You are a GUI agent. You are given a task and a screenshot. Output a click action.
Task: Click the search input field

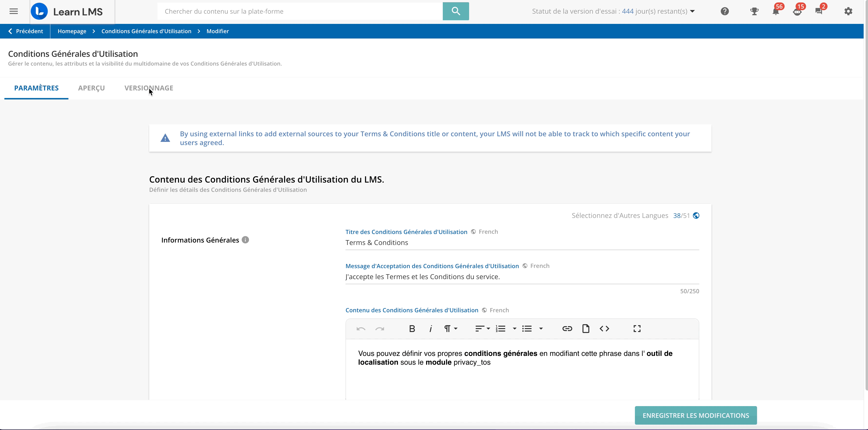click(300, 11)
